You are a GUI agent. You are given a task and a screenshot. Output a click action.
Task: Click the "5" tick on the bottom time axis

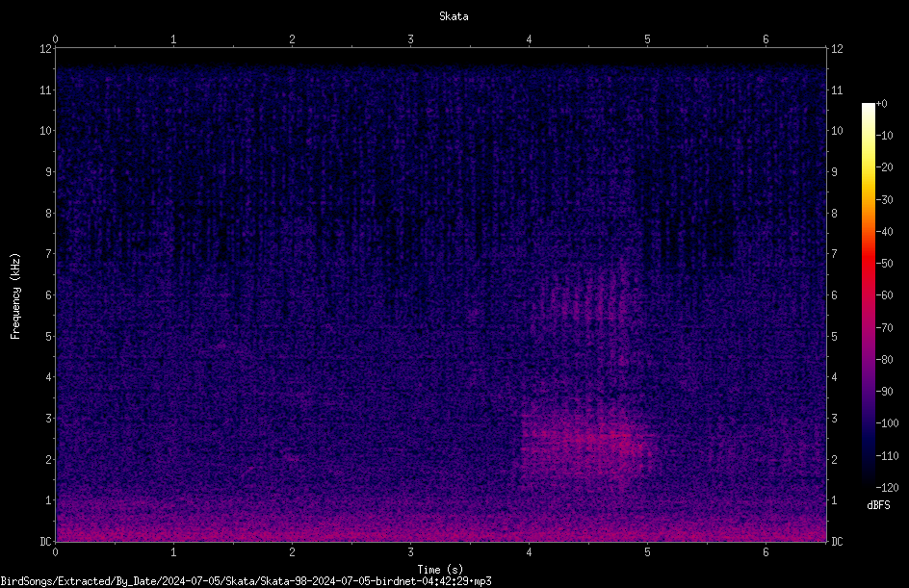pyautogui.click(x=647, y=552)
